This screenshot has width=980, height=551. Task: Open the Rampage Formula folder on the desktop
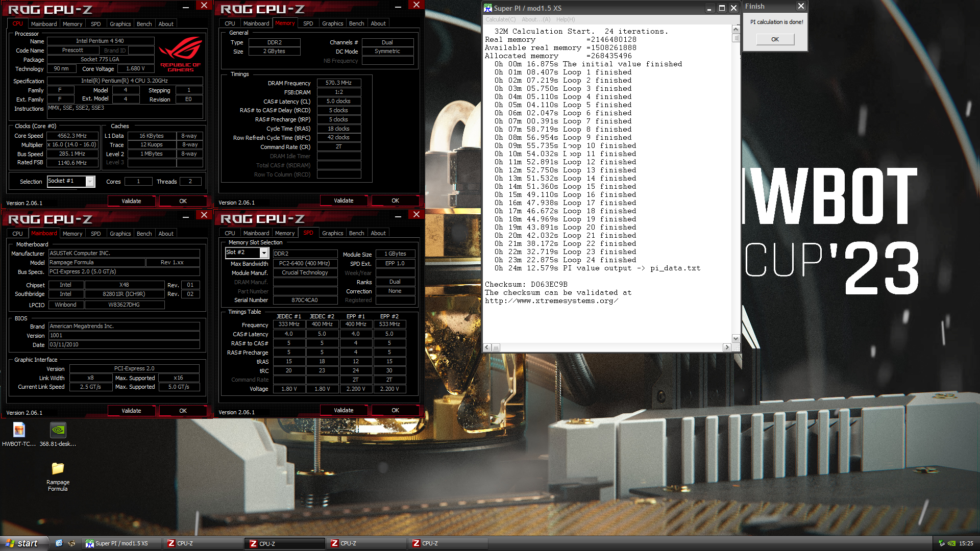tap(58, 477)
